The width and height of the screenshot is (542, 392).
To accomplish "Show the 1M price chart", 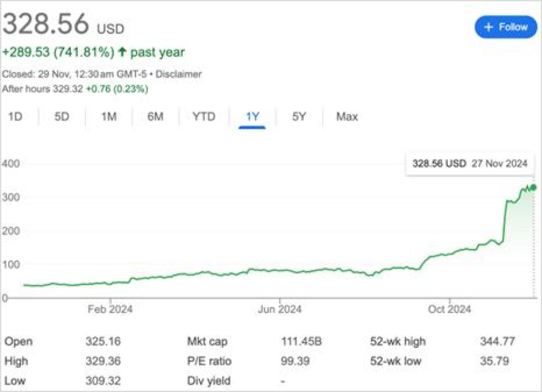I will pos(108,117).
